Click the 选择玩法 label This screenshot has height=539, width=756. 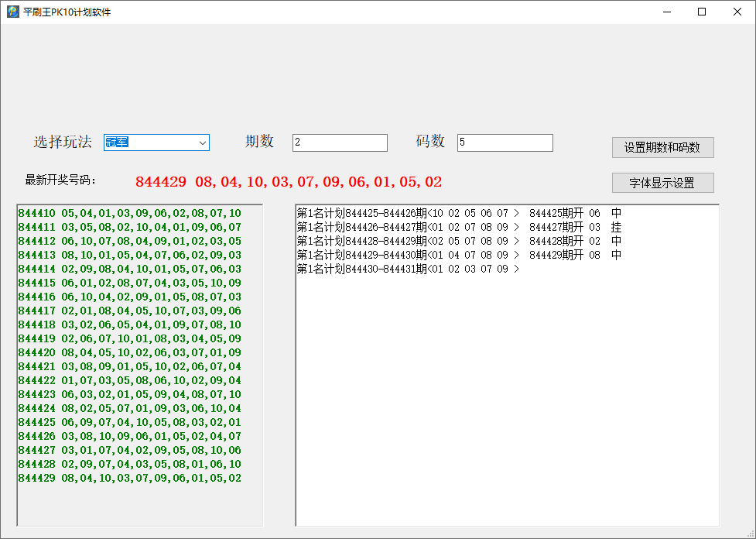(63, 142)
